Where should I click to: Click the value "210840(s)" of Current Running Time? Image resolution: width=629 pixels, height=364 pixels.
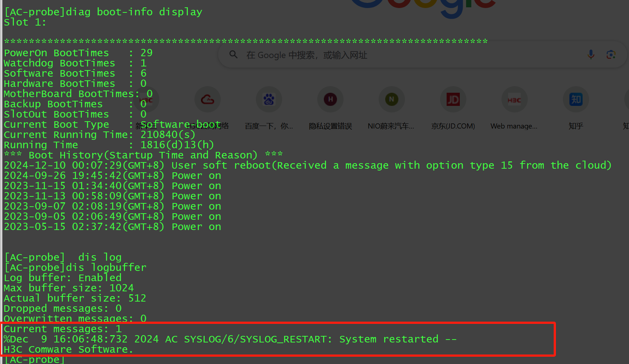[x=168, y=135]
